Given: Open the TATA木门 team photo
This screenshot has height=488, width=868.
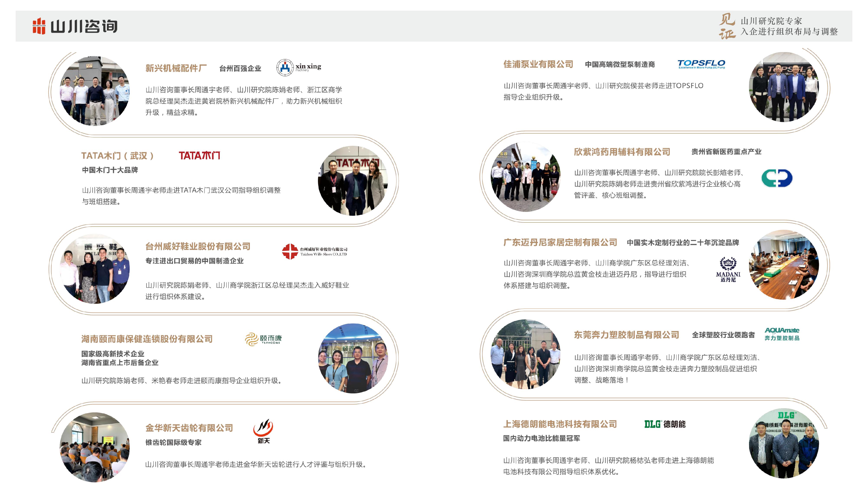Looking at the screenshot, I should tap(353, 180).
